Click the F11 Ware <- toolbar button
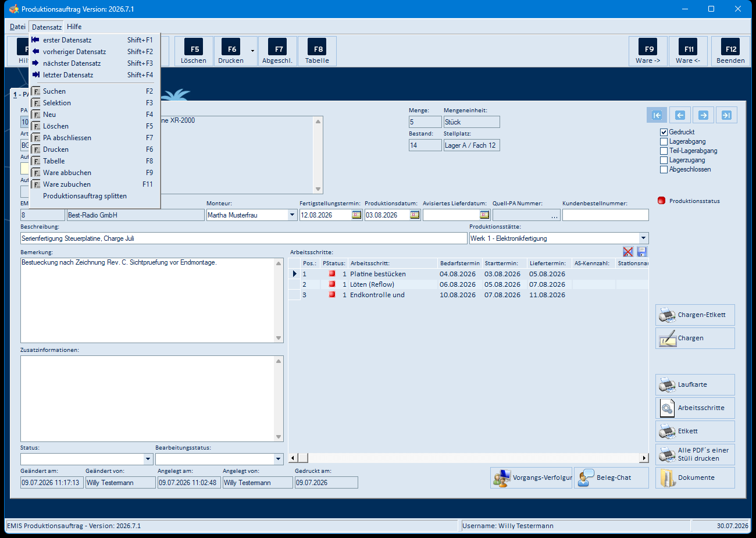The height and width of the screenshot is (538, 756). pos(688,51)
